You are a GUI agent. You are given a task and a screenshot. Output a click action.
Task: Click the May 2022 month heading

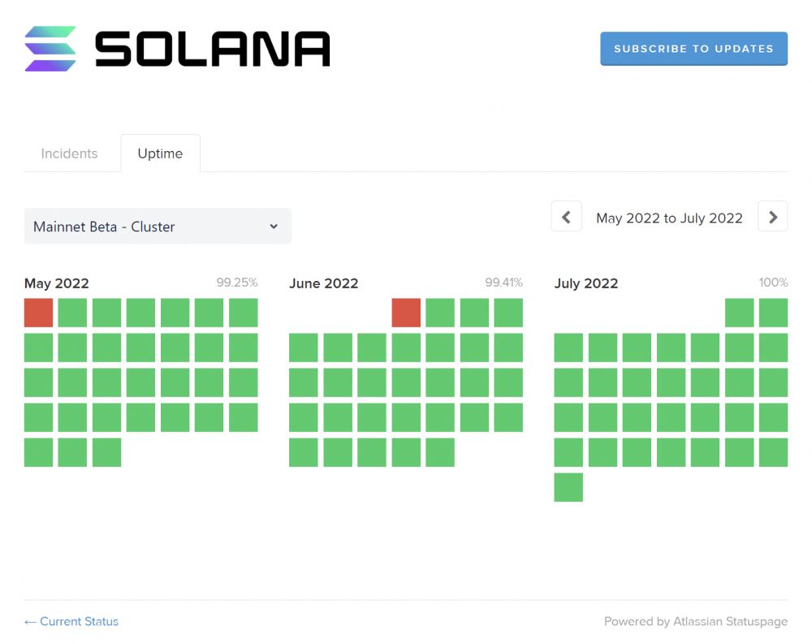click(57, 283)
